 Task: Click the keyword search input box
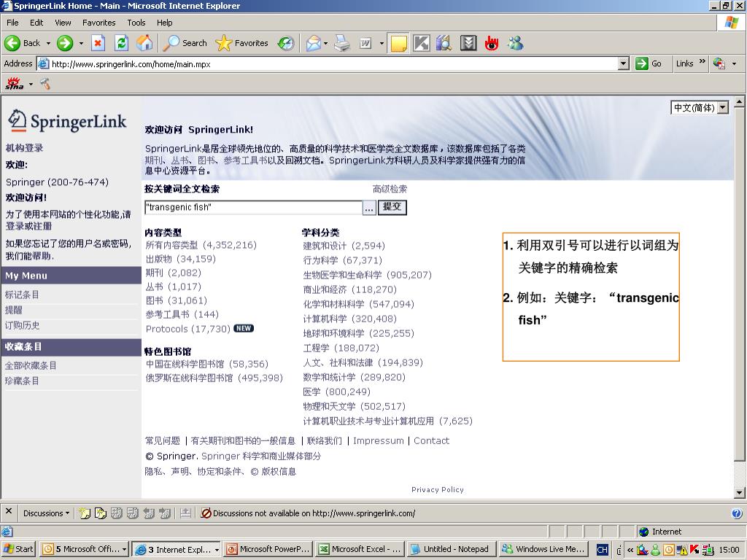[253, 207]
